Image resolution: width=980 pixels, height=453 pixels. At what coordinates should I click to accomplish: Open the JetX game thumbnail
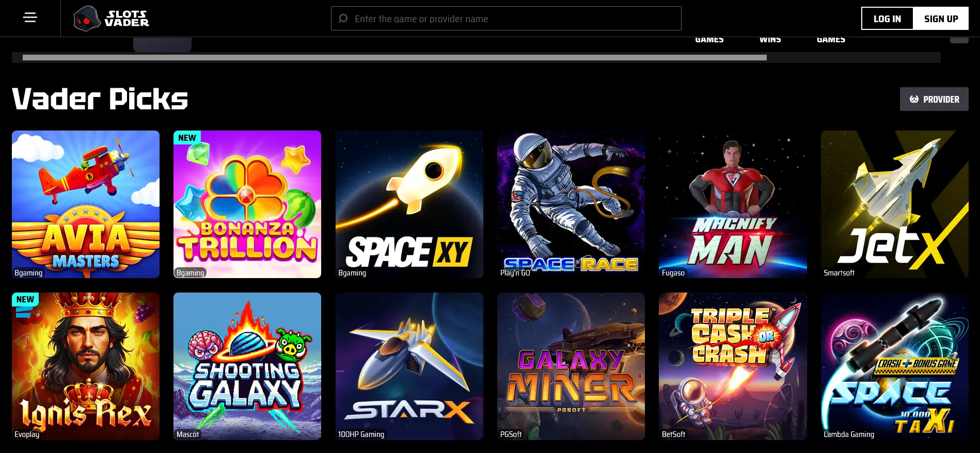pyautogui.click(x=895, y=204)
